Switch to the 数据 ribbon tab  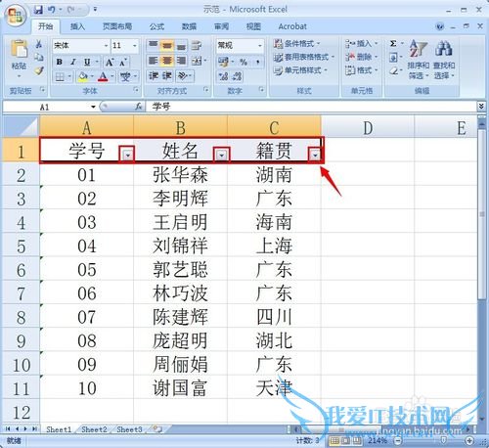pyautogui.click(x=189, y=26)
